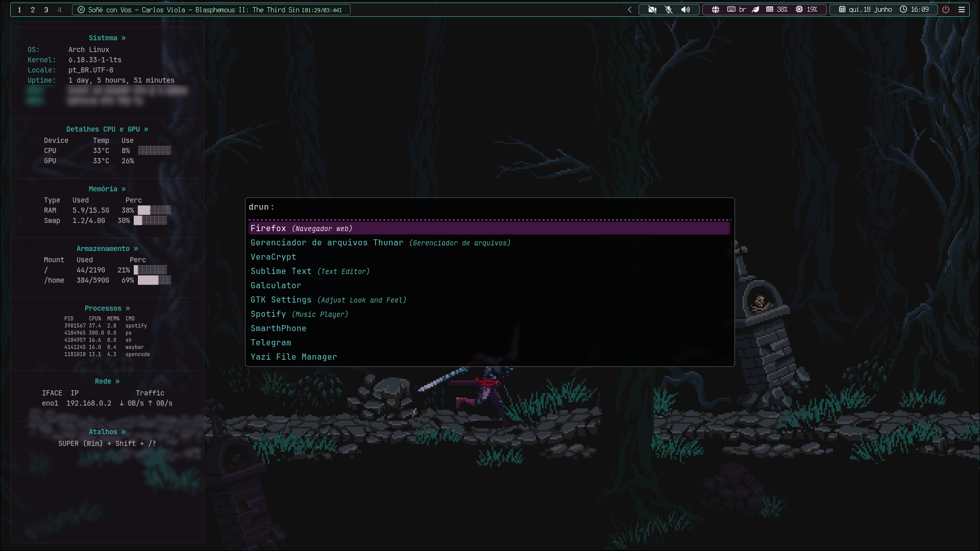
Task: Pause the Soñé con Vos track
Action: click(81, 10)
